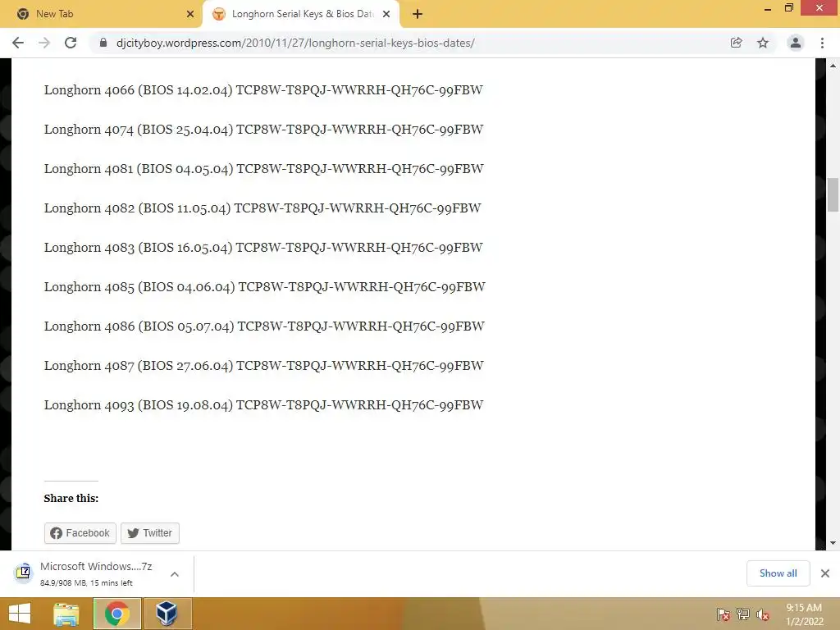Screen dimensions: 840x630
Task: Click the browser forward arrow
Action: (x=44, y=43)
